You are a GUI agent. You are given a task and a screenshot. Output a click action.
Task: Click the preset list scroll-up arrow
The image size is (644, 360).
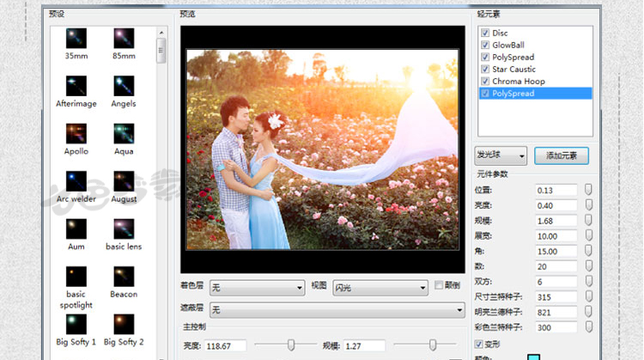coord(161,32)
